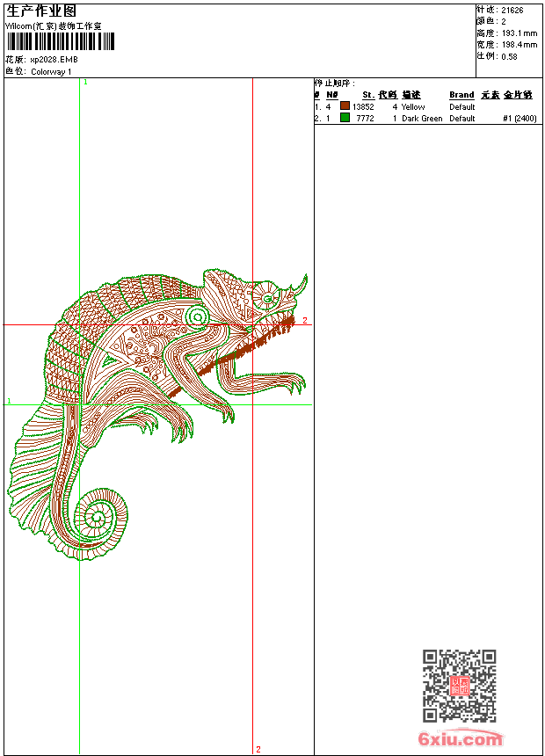
Task: Click the barcode under the worksheet title
Action: tap(61, 42)
